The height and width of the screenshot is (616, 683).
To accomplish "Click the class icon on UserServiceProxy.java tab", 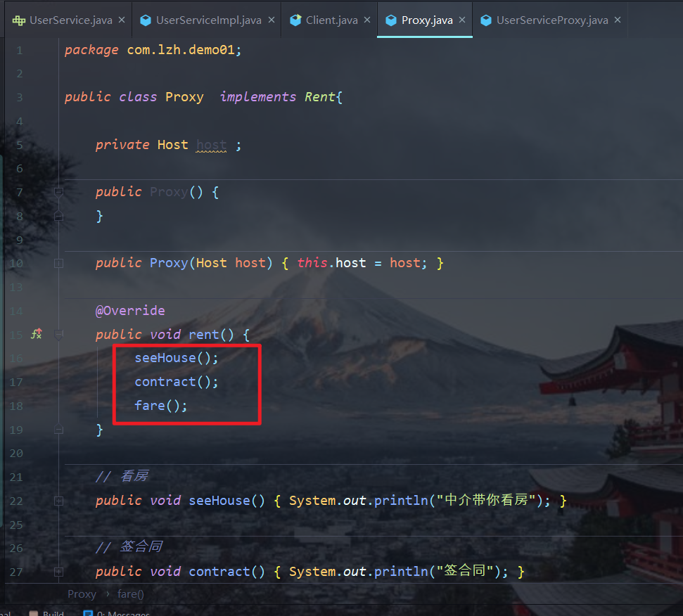I will tap(486, 20).
